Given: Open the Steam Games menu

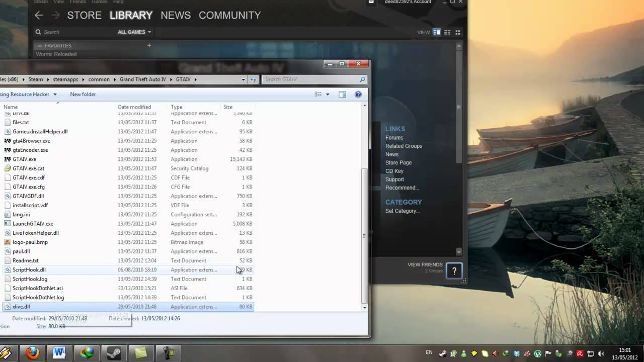Looking at the screenshot, I should coord(99,2).
